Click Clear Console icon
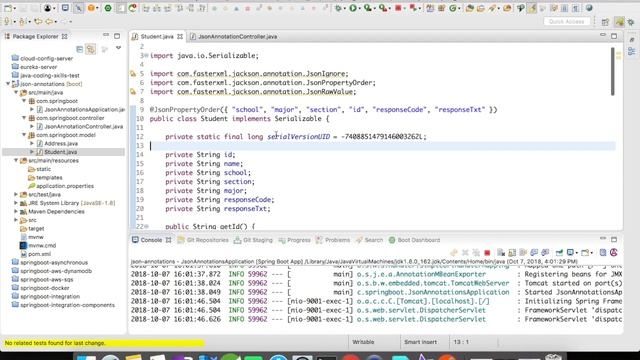640x360 pixels. [x=501, y=253]
